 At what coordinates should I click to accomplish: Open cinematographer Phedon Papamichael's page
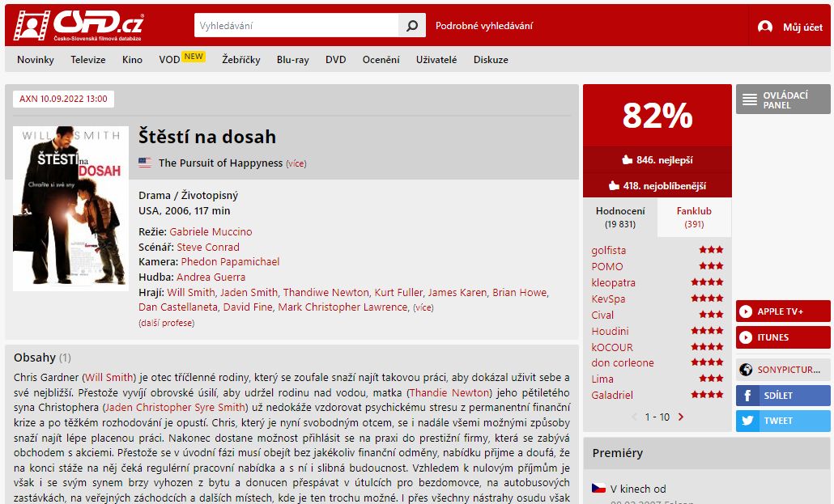tap(230, 261)
